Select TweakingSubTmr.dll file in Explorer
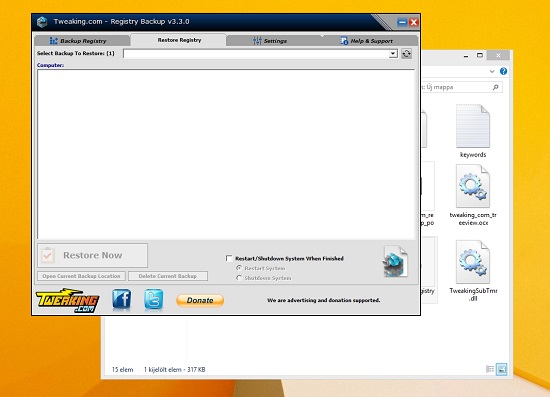The width and height of the screenshot is (550, 397). pyautogui.click(x=473, y=271)
